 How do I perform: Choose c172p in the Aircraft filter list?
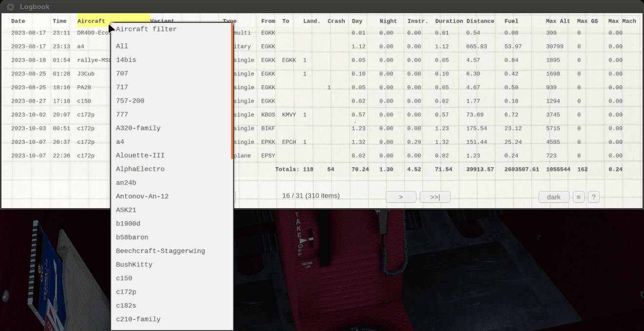coord(172,292)
